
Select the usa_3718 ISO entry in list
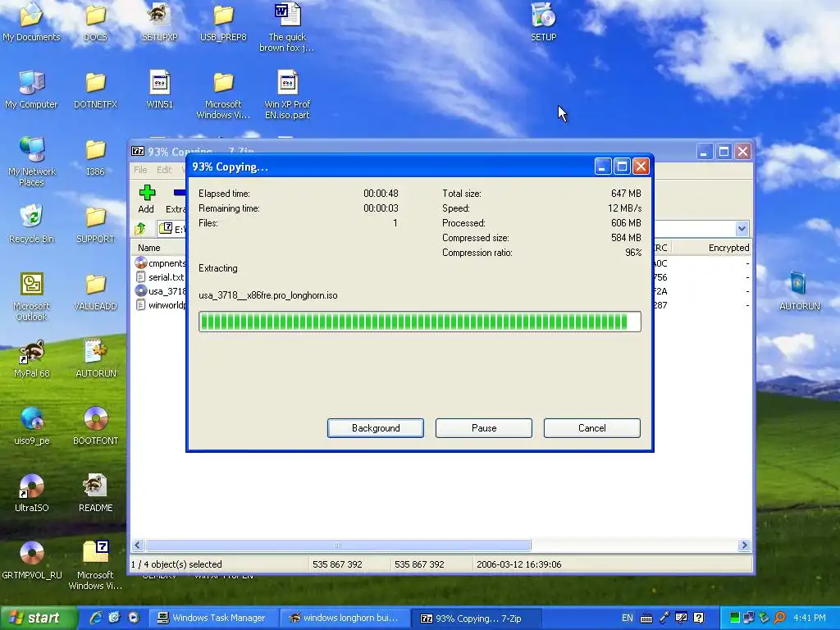point(160,291)
